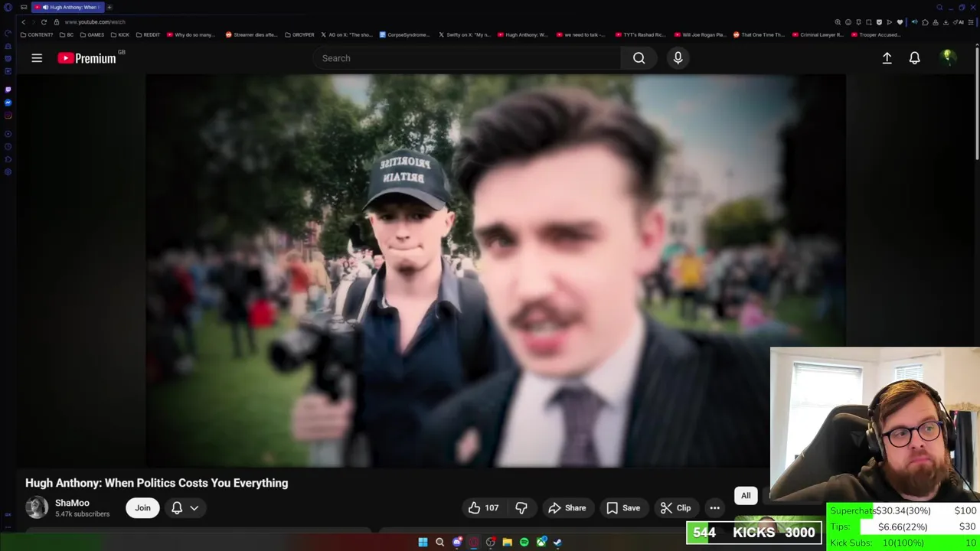Viewport: 980px width, 551px height.
Task: Click the YouTube Premium logo
Action: [x=87, y=58]
